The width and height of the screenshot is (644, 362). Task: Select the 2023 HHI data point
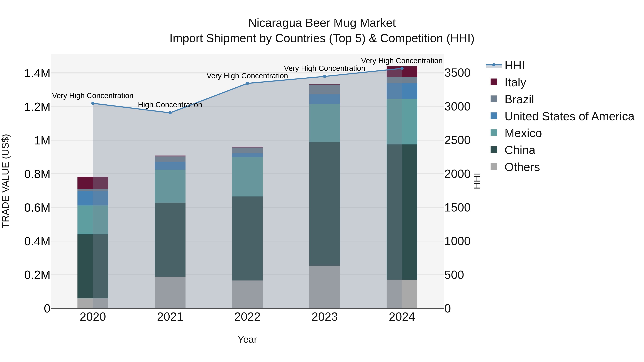tap(325, 77)
